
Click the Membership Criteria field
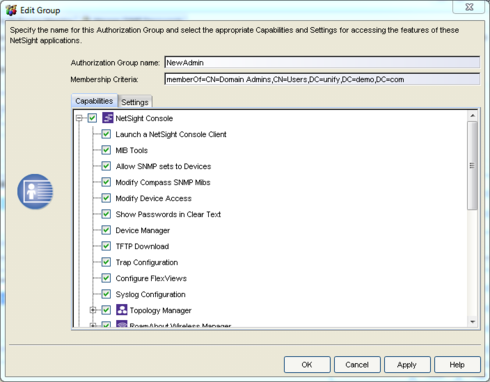point(322,79)
